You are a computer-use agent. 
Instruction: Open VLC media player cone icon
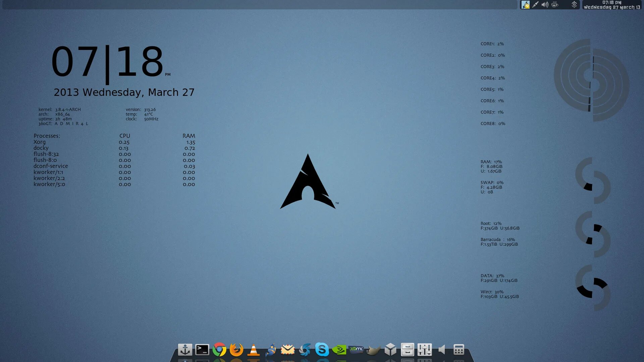(254, 350)
